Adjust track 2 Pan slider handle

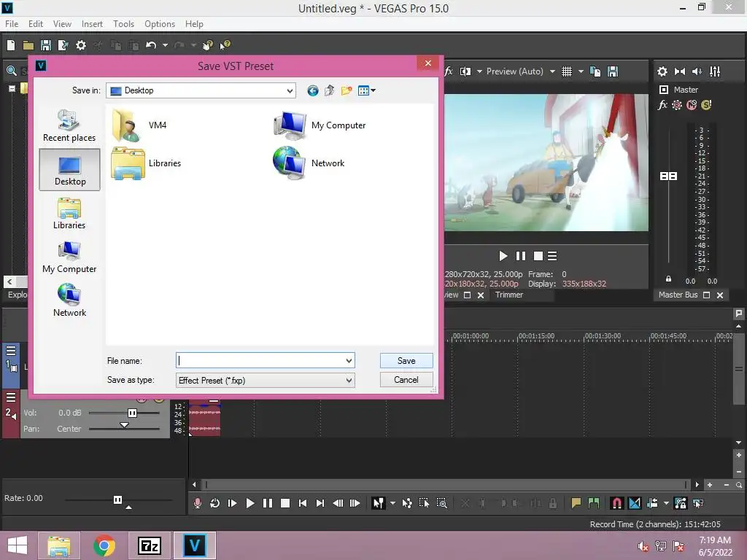point(124,425)
